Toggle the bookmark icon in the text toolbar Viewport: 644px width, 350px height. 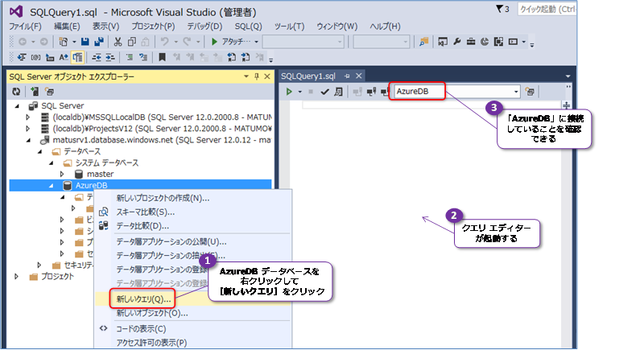[x=163, y=57]
